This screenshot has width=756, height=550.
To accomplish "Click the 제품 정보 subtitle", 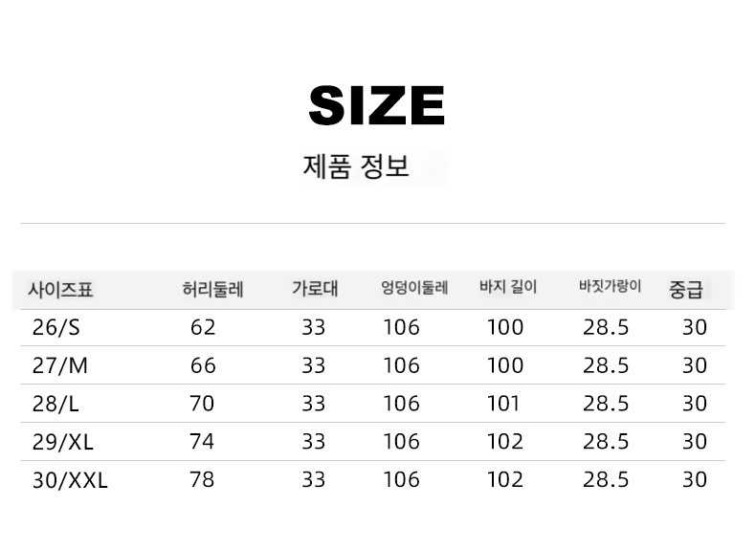I will tap(356, 166).
